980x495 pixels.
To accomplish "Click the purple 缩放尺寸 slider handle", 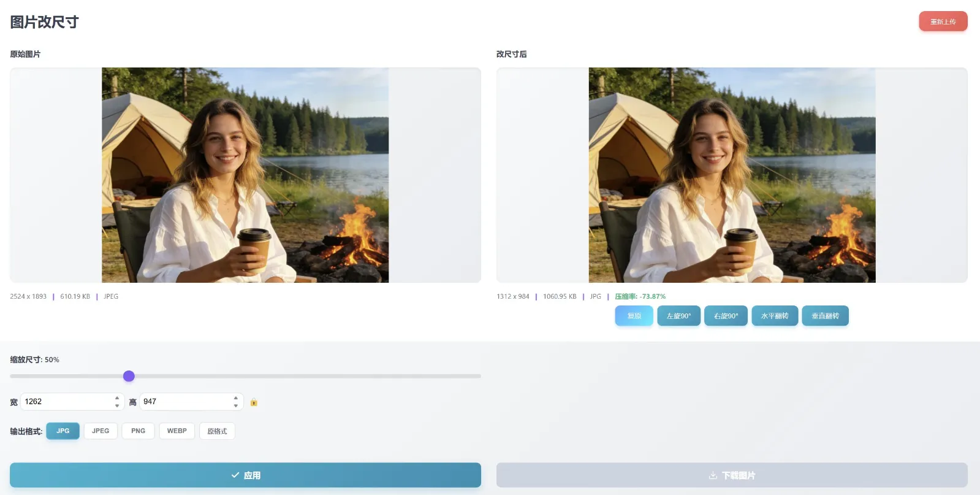I will (x=129, y=376).
